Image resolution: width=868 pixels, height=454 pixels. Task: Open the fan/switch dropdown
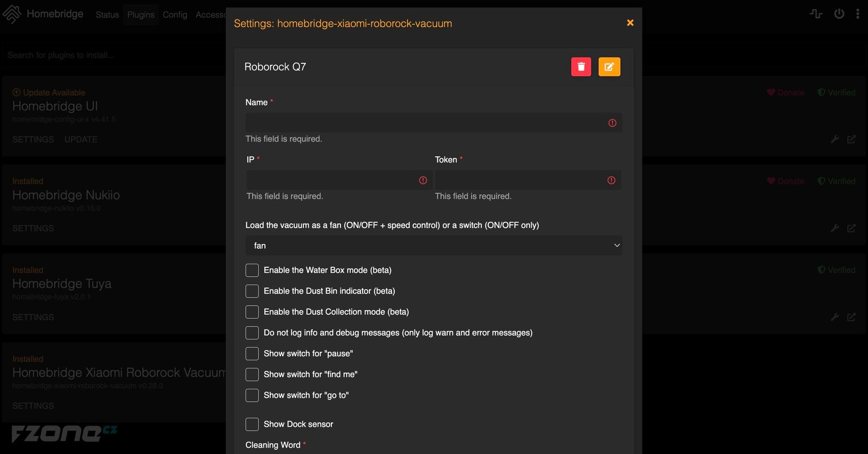click(x=434, y=246)
